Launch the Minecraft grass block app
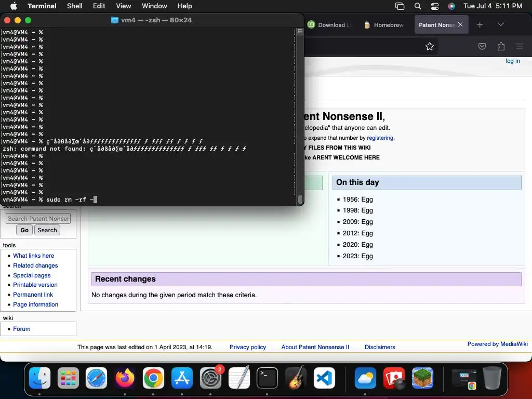The height and width of the screenshot is (399, 532). [422, 378]
